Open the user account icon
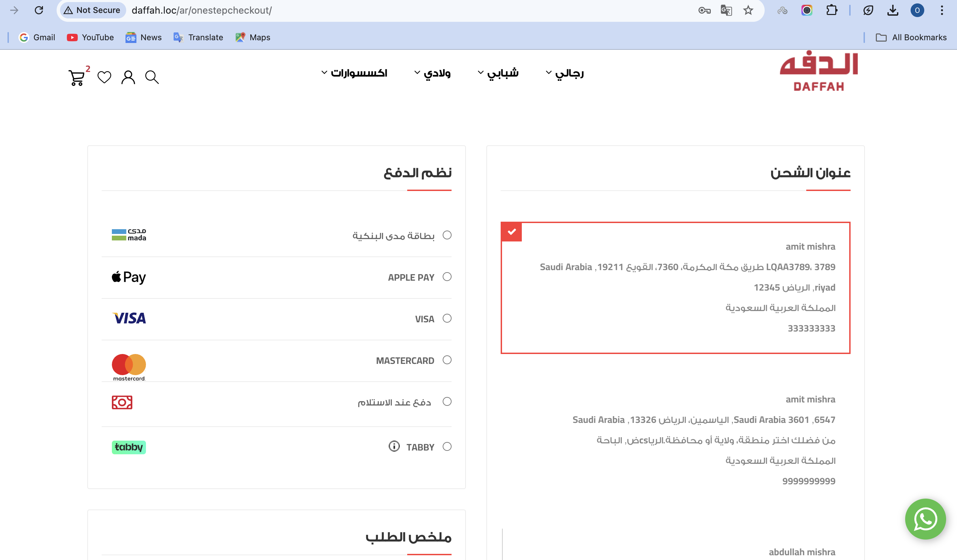The height and width of the screenshot is (560, 957). [x=128, y=77]
